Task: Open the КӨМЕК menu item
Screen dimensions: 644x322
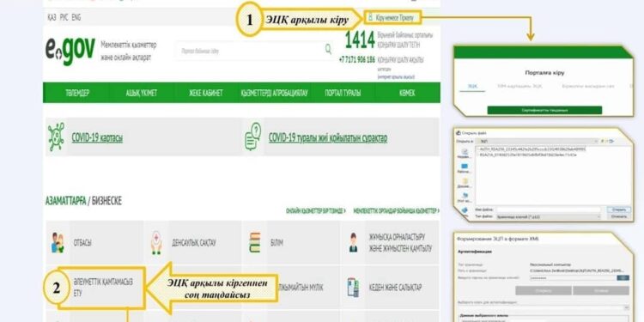Action: click(407, 93)
